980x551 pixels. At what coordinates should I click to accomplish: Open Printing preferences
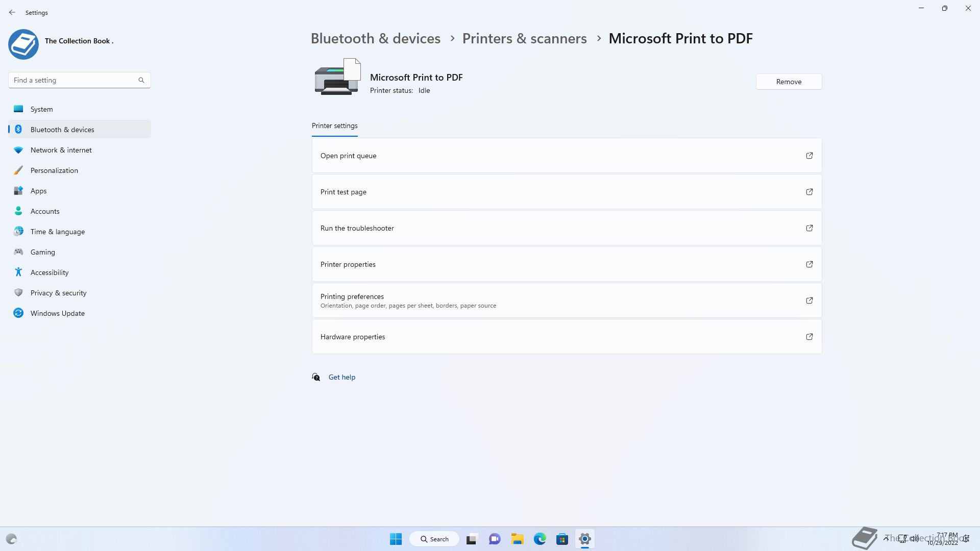click(x=567, y=300)
